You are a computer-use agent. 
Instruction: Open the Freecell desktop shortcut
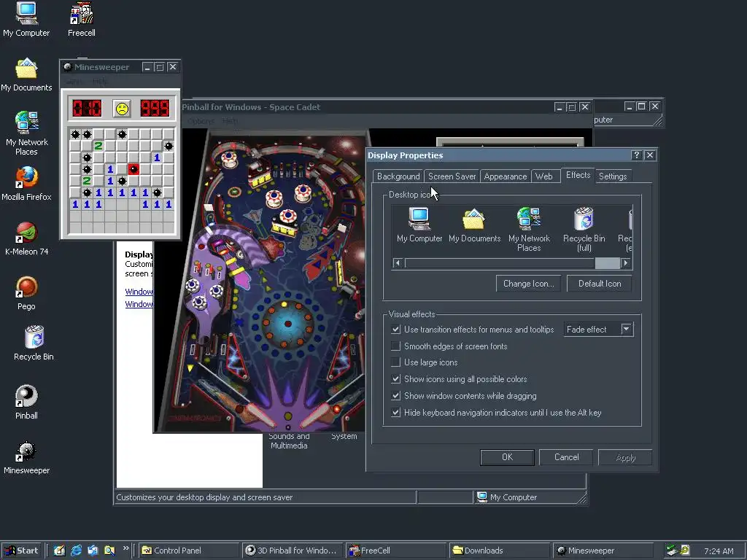pyautogui.click(x=82, y=19)
